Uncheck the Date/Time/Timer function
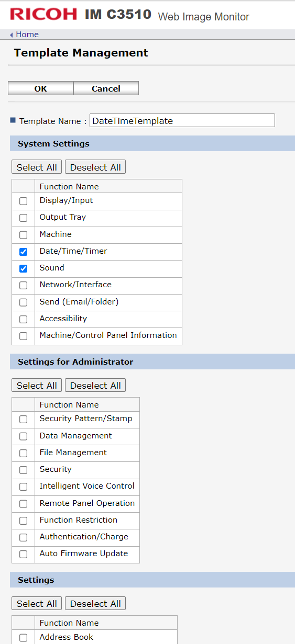Viewport: 295px width, 644px height. pyautogui.click(x=23, y=252)
